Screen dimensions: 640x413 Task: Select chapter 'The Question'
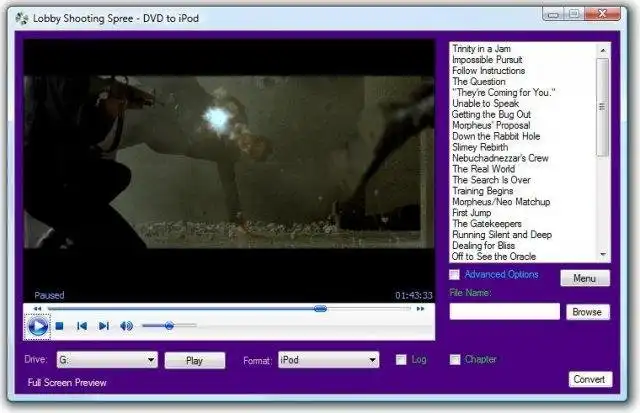pos(479,82)
